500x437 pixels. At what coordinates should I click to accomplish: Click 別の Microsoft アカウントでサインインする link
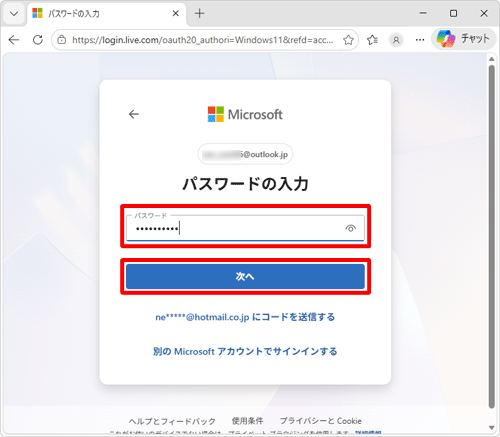click(x=245, y=351)
